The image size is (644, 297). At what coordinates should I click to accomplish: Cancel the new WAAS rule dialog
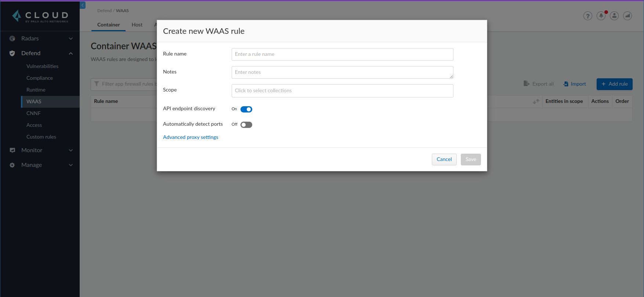444,159
